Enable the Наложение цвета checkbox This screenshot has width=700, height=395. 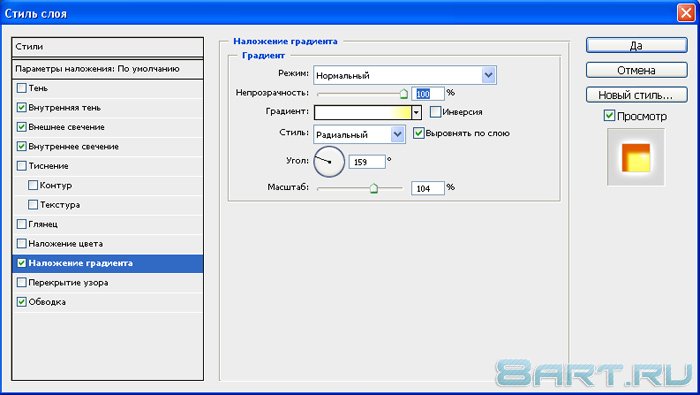tap(21, 244)
